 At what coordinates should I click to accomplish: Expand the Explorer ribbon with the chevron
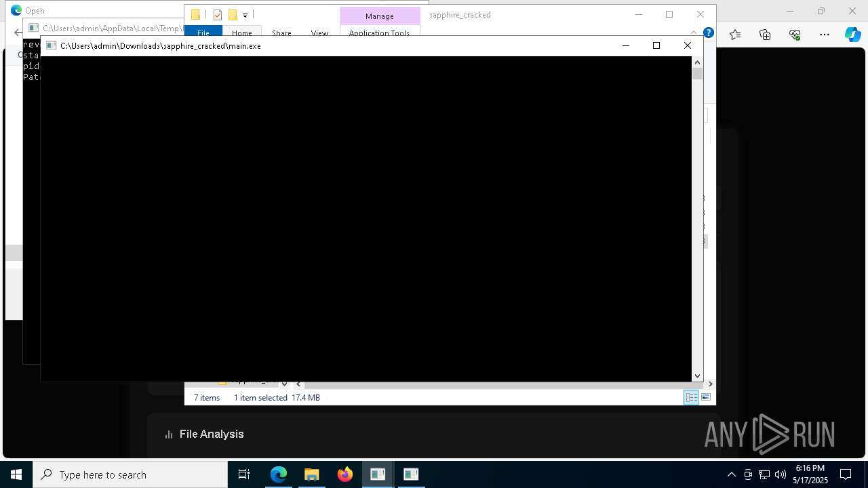pos(694,32)
